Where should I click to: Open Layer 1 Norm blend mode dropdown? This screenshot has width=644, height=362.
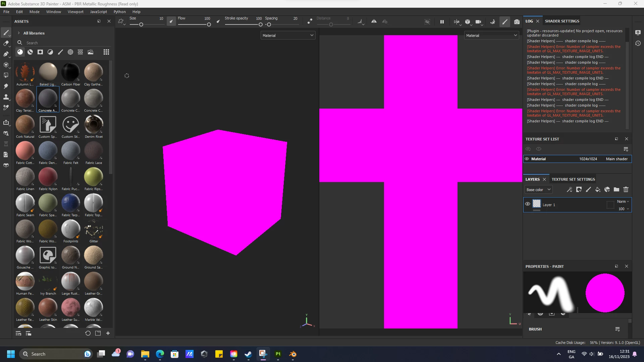(x=623, y=201)
